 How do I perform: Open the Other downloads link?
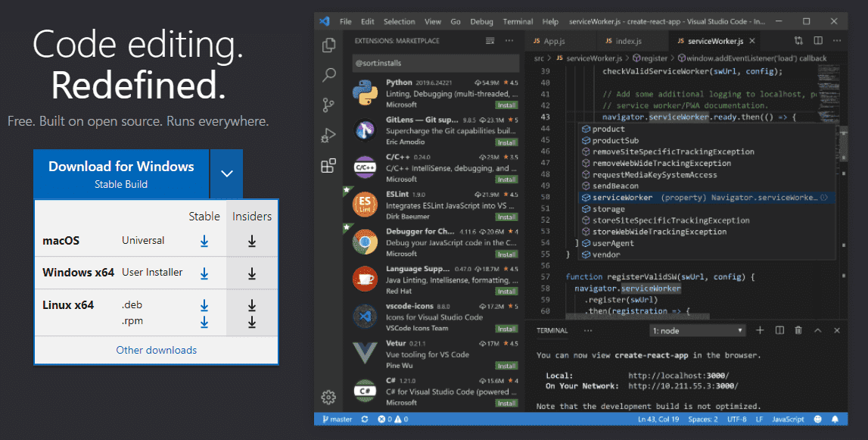(156, 350)
